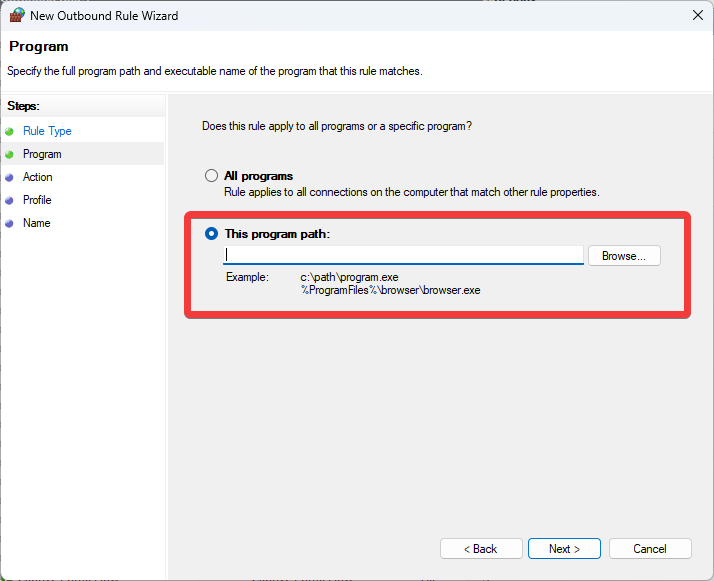Choose the Name step in steps list

(x=36, y=223)
